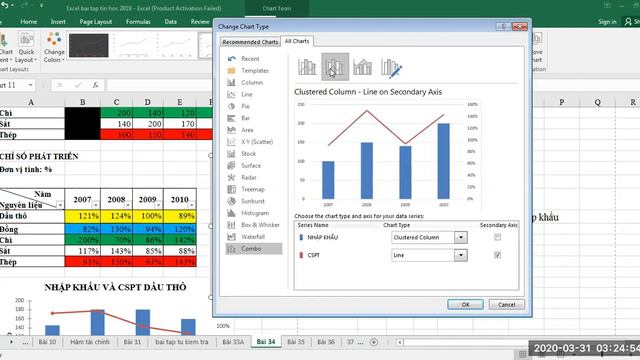Open chart type dropdown for CSPT

(461, 255)
